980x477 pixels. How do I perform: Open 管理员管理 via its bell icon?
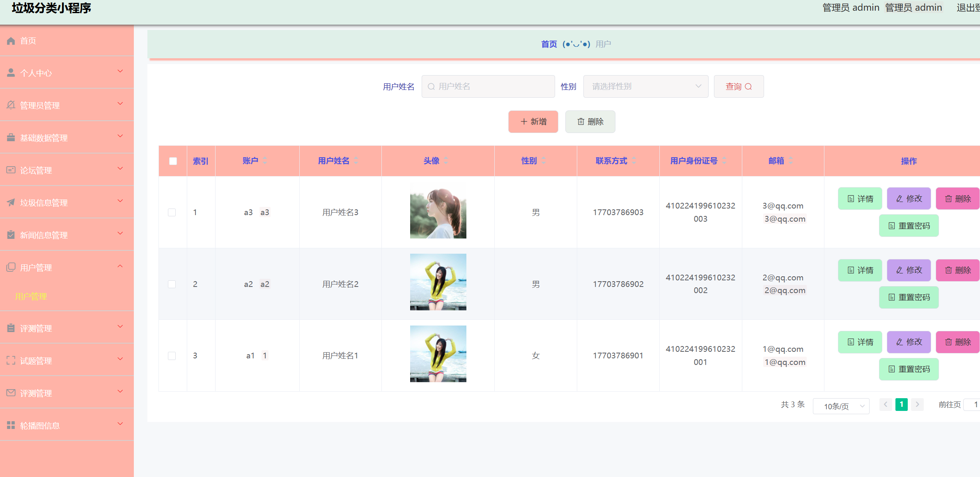pyautogui.click(x=11, y=105)
